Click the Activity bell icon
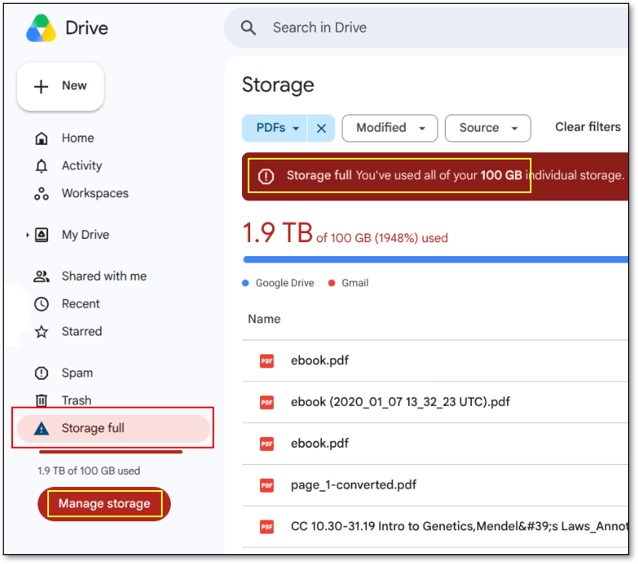Image resolution: width=638 pixels, height=564 pixels. pyautogui.click(x=42, y=166)
